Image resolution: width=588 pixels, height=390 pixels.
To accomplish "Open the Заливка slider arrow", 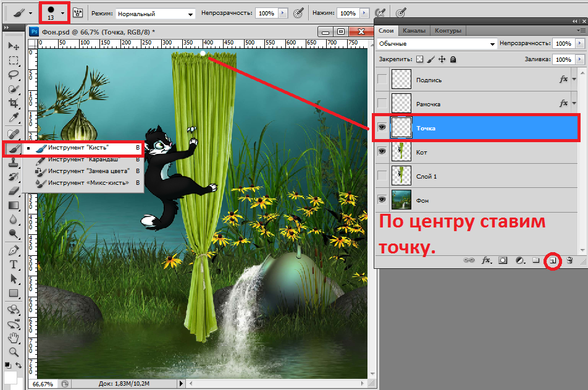I will 580,59.
